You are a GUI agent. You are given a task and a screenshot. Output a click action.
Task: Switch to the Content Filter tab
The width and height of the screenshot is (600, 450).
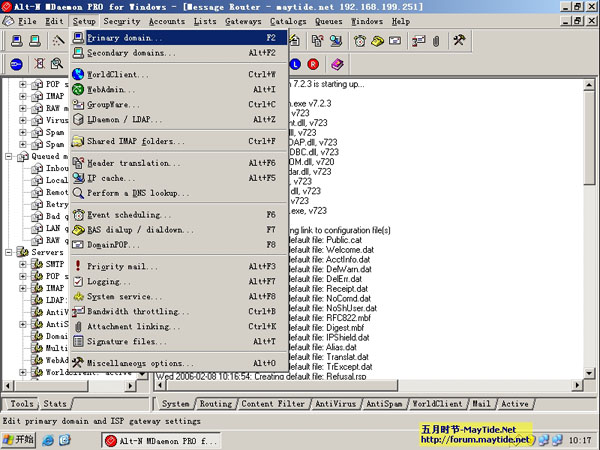(x=270, y=404)
